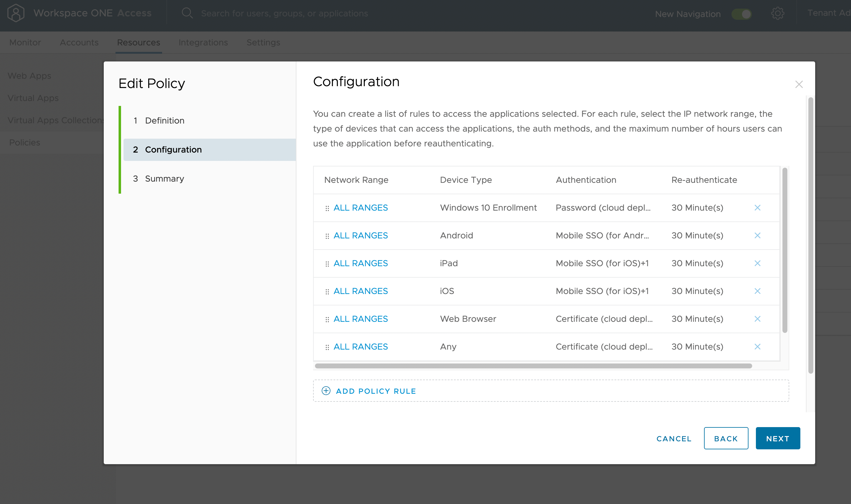Screen dimensions: 851x504
Task: Remove the Android policy rule
Action: pyautogui.click(x=757, y=235)
